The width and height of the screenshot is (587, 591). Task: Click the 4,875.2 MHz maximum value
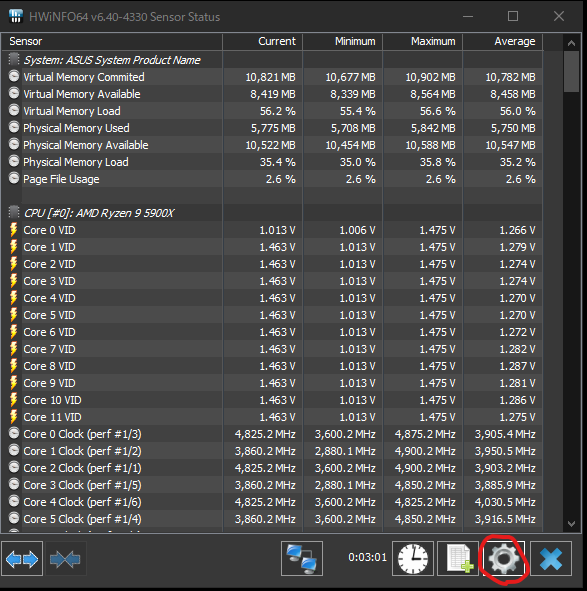click(425, 434)
